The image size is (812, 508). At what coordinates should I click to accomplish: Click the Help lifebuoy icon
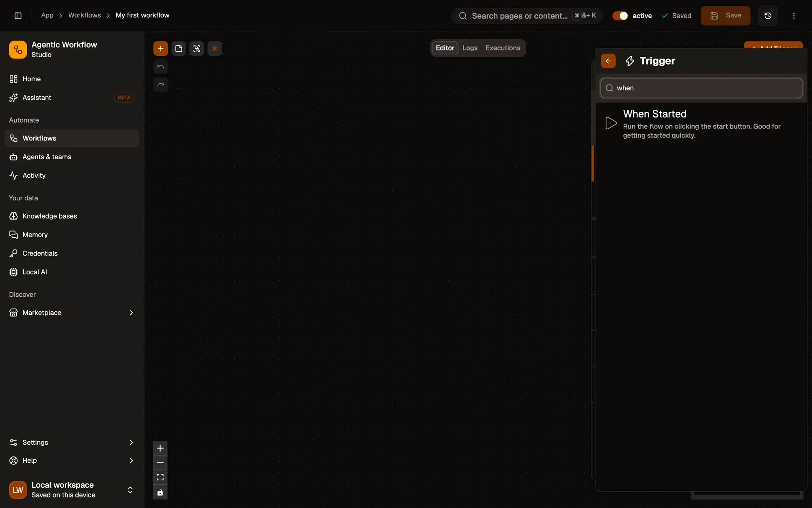[13, 460]
